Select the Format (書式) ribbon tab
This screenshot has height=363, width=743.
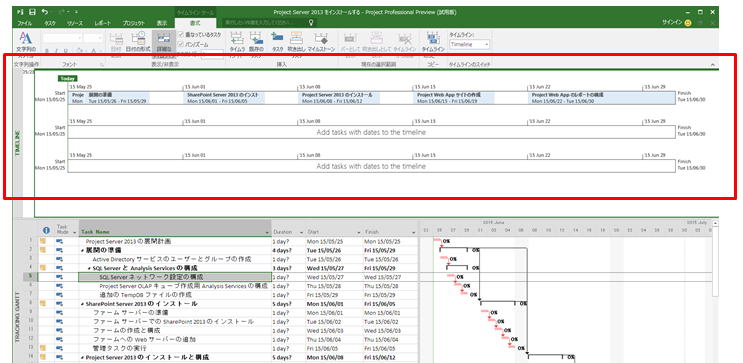195,23
